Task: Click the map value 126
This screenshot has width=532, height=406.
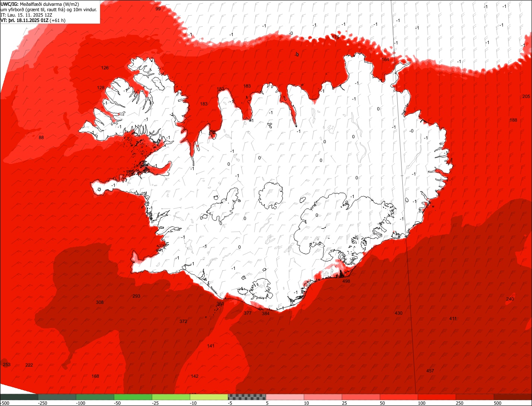Action: pos(105,68)
